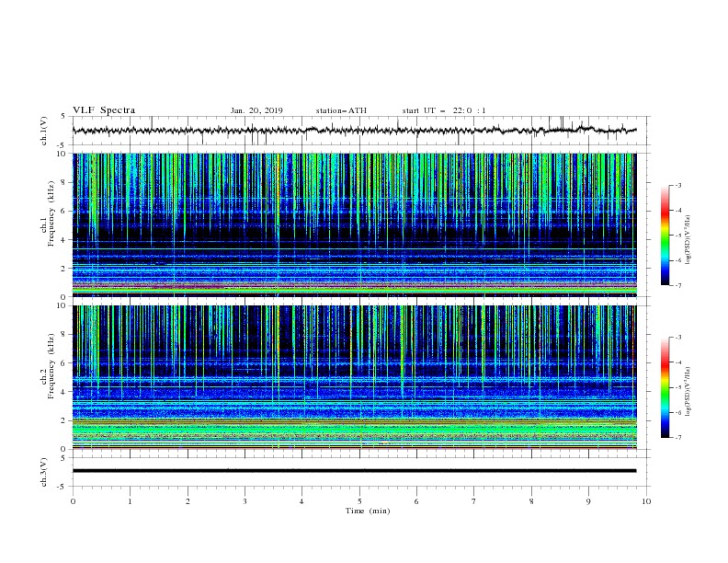Click the ch.3 waveform "-5" voltage tick
This screenshot has width=728, height=563.
pyautogui.click(x=63, y=487)
